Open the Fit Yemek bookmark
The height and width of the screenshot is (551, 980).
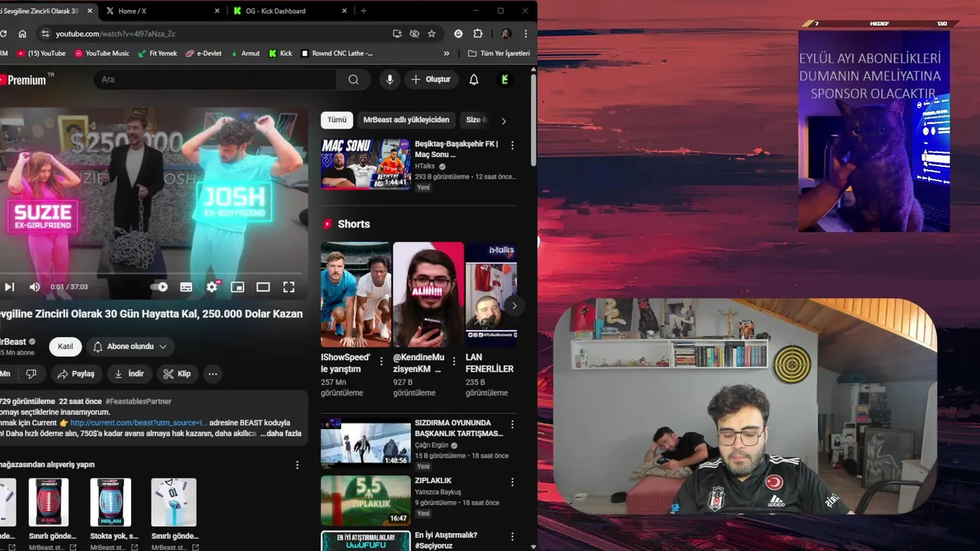click(157, 54)
